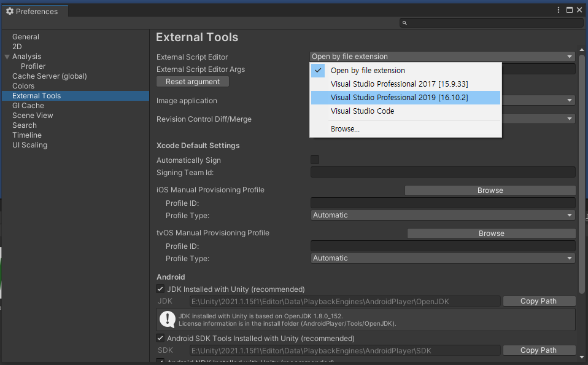
Task: Open the Preferences kebab menu icon
Action: 559,10
